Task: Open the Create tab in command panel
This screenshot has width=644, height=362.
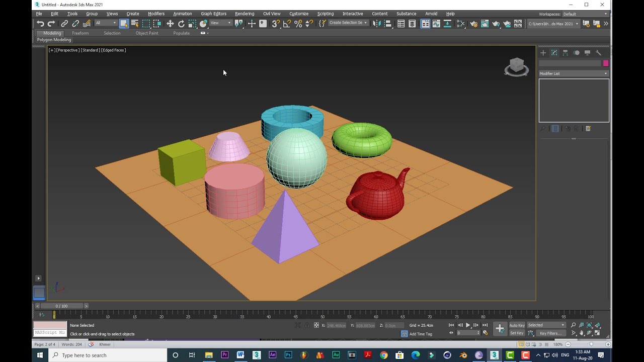Action: coord(543,53)
